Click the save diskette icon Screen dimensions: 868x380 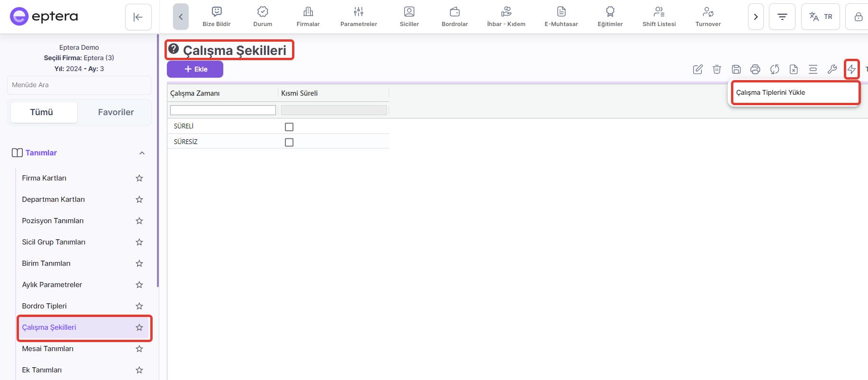tap(736, 70)
